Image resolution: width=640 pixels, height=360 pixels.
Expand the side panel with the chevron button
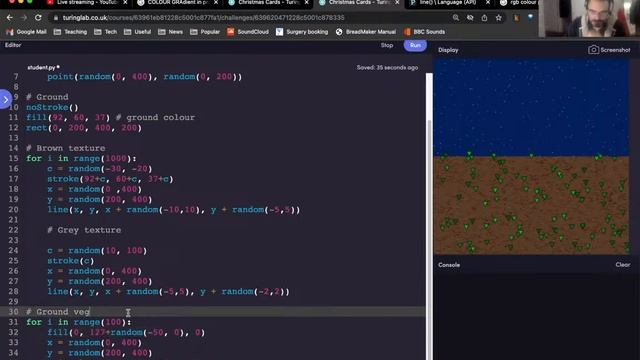5,99
